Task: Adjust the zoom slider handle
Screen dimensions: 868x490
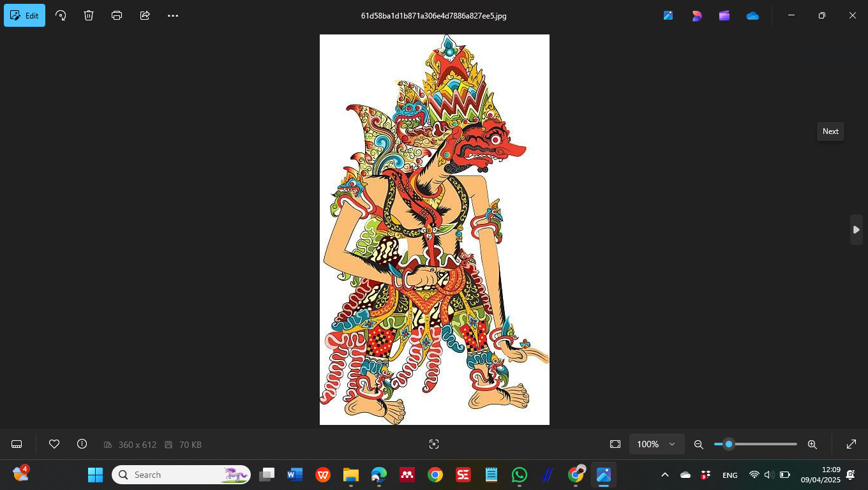Action: point(728,444)
